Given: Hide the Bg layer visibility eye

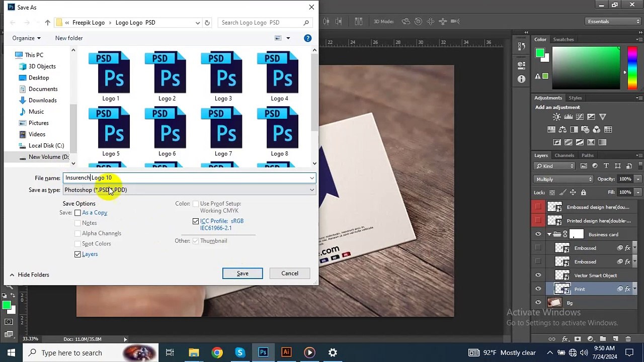Looking at the screenshot, I should pos(538,303).
